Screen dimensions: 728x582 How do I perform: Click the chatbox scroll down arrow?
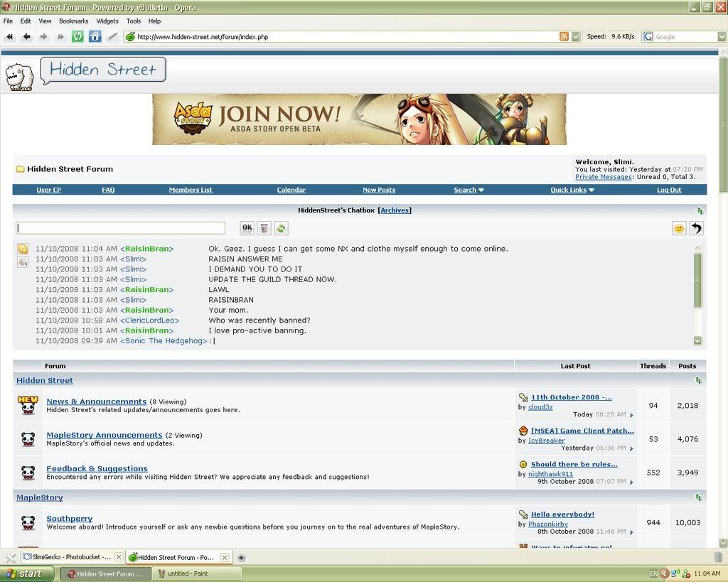pyautogui.click(x=697, y=340)
